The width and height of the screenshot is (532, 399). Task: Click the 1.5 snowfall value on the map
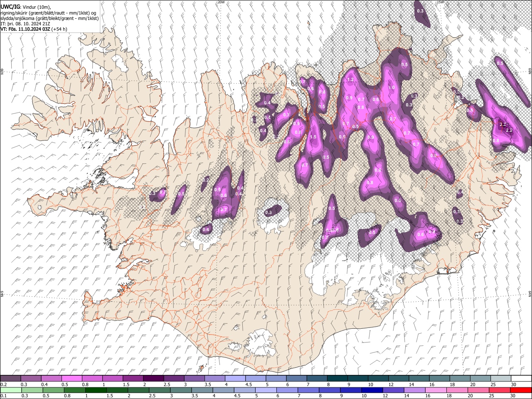313,137
